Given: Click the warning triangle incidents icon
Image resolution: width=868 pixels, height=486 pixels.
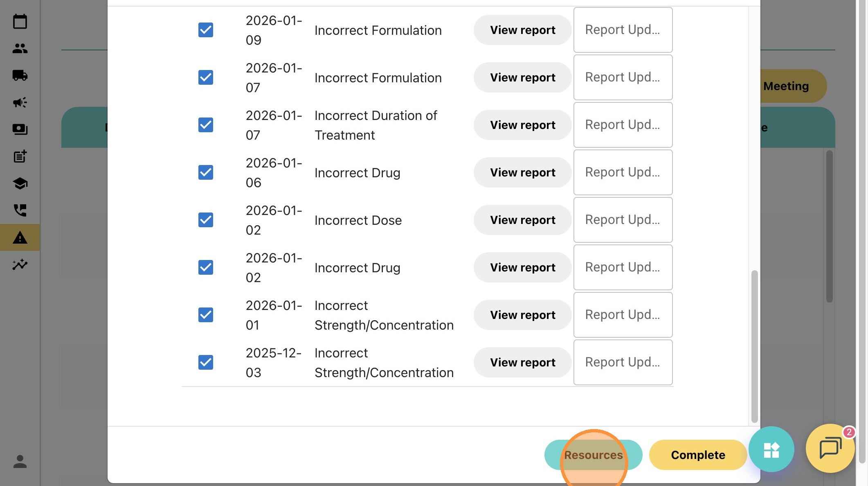Looking at the screenshot, I should tap(20, 237).
